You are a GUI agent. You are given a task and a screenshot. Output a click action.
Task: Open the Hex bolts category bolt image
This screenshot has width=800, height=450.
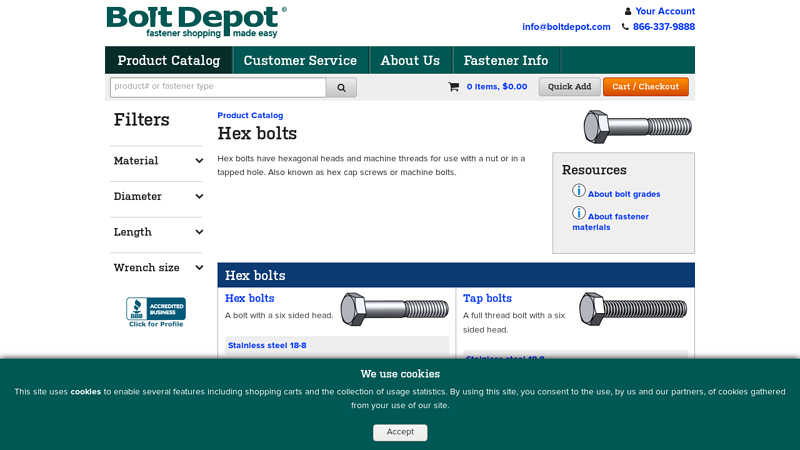394,309
